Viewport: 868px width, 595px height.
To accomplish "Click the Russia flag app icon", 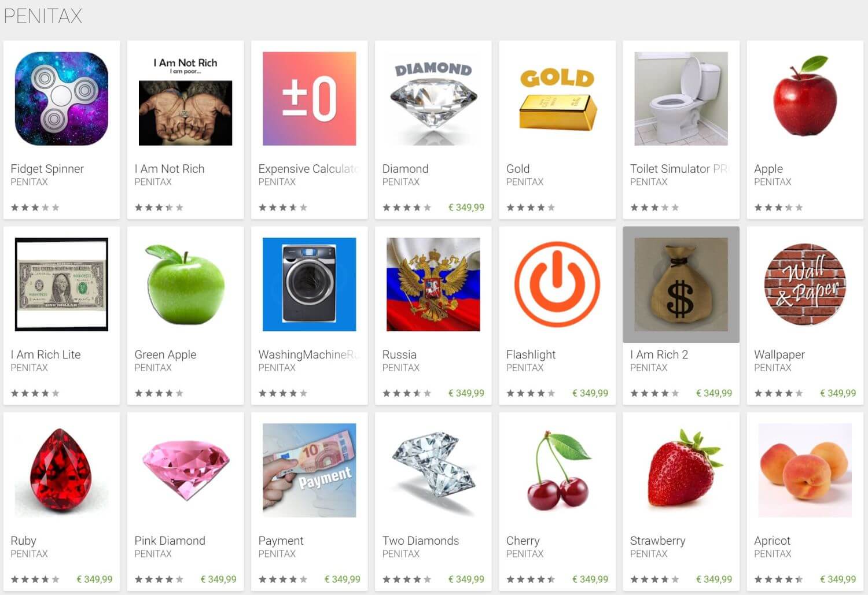I will click(433, 284).
